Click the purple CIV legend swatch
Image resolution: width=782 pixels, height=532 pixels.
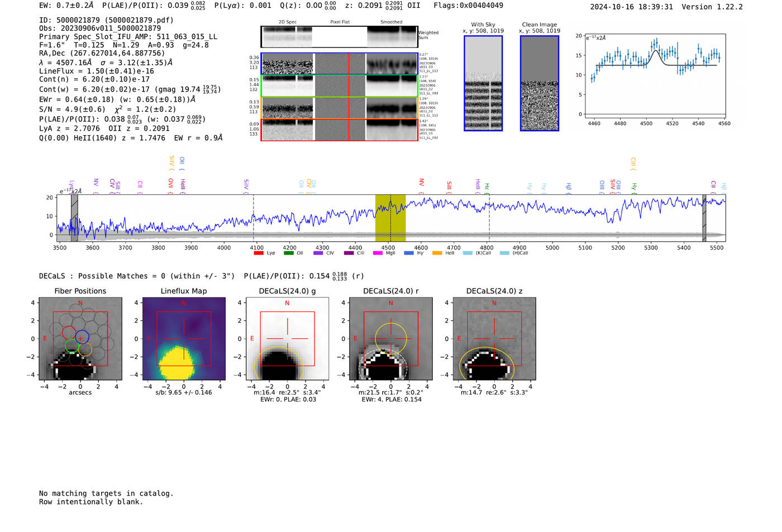[318, 253]
